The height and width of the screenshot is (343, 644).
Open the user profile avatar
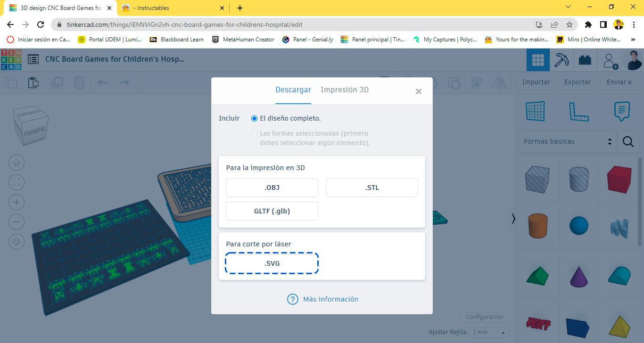tap(633, 60)
